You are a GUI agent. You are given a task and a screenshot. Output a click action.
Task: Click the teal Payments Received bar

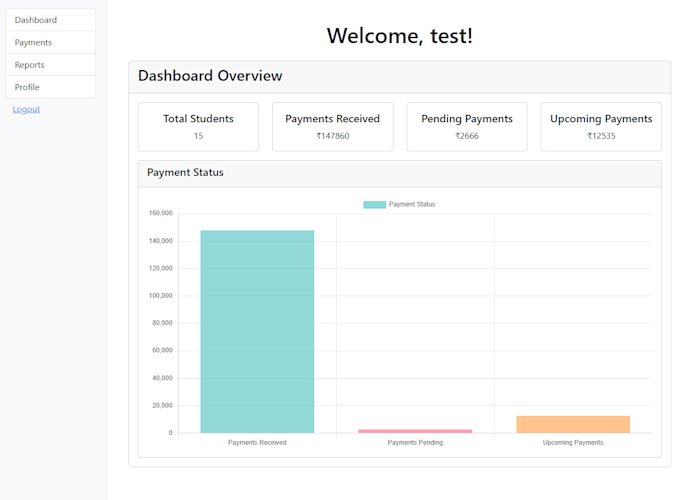[257, 330]
